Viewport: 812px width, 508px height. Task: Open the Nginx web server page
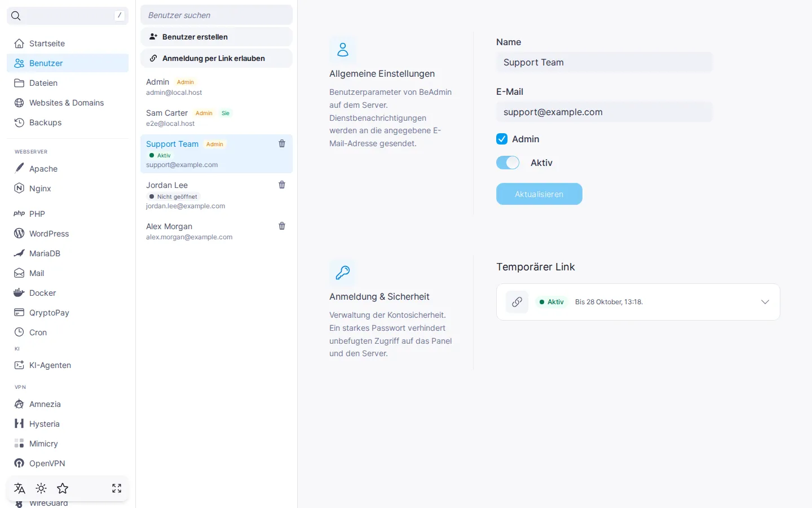click(x=68, y=189)
